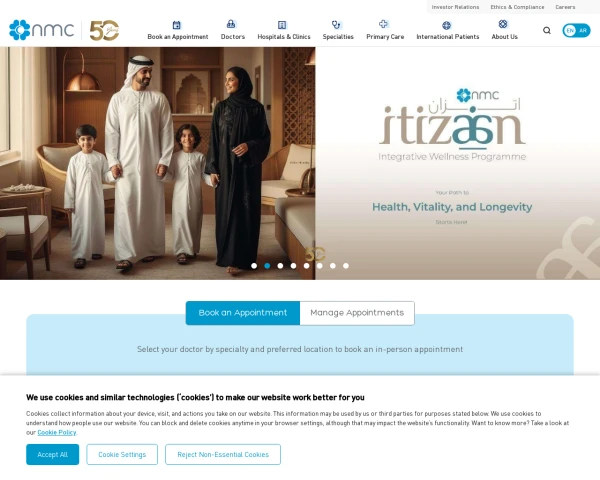Click the Doctors icon in navigation
Screen dimensions: 600x480
[231, 24]
